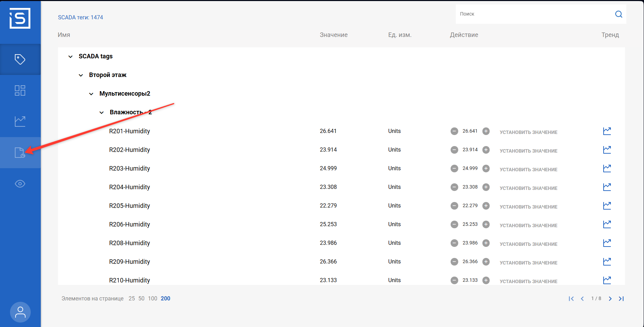Open the tags section in sidebar

[x=20, y=59]
